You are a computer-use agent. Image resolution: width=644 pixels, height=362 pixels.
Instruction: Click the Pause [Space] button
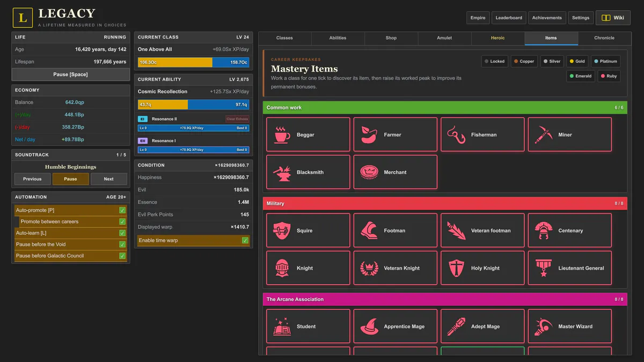point(70,75)
